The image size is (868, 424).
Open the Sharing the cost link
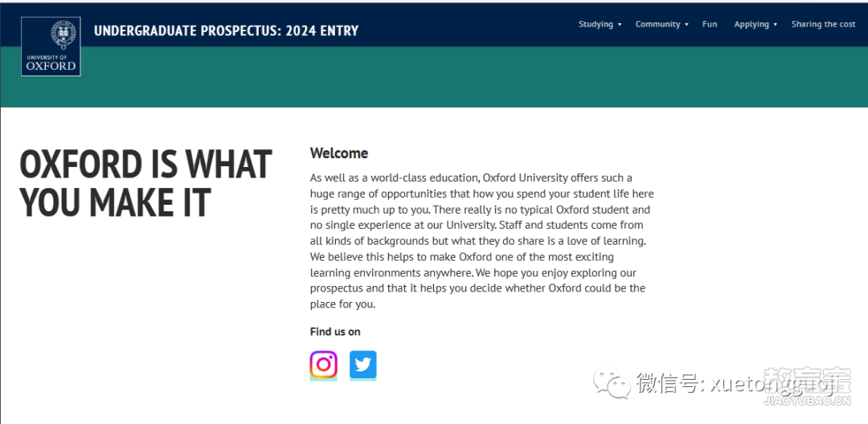(823, 24)
